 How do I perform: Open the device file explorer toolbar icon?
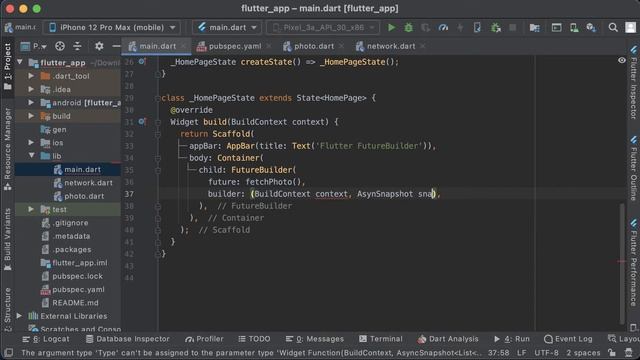535,27
